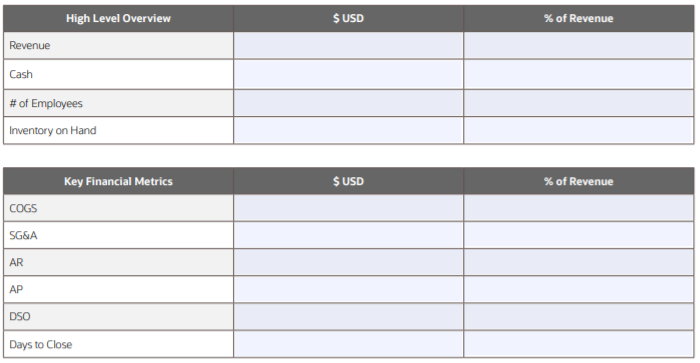
Task: Select the DSO % of Revenue cell
Action: 579,317
